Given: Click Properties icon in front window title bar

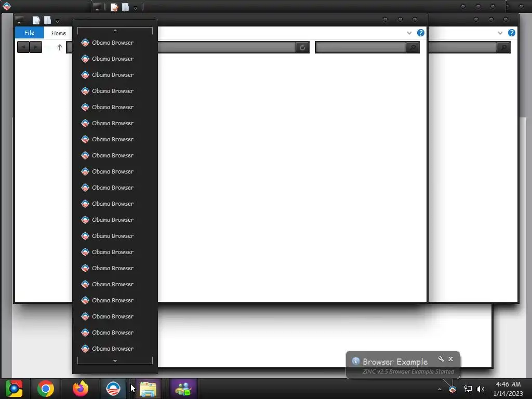Looking at the screenshot, I should point(36,20).
